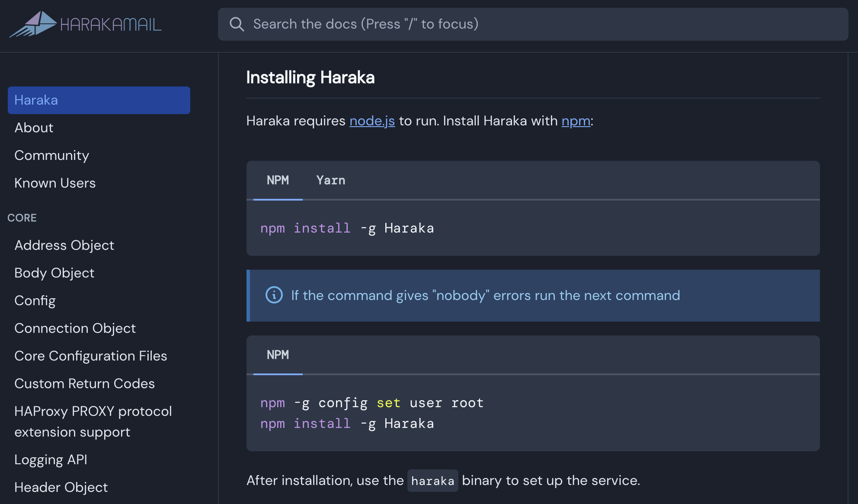Open the Address Object documentation

tap(64, 245)
